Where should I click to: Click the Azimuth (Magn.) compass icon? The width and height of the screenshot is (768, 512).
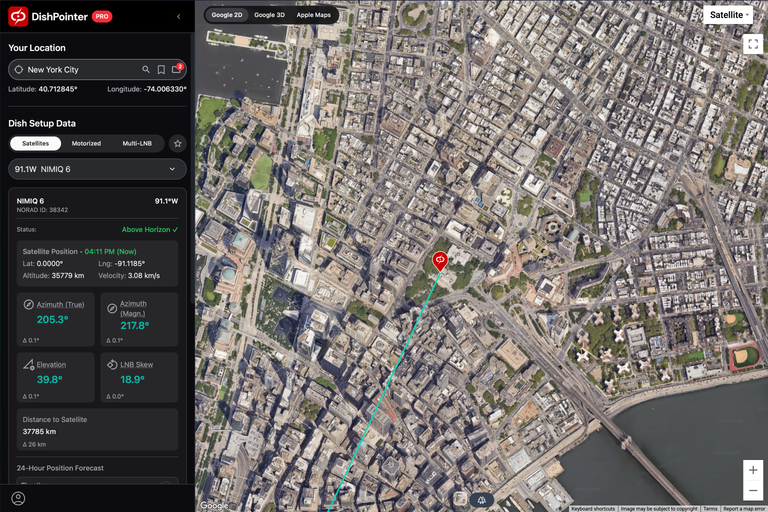pos(112,308)
